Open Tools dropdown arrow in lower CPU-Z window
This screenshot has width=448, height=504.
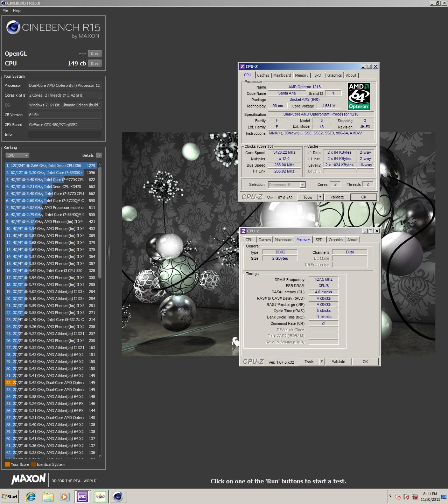322,362
